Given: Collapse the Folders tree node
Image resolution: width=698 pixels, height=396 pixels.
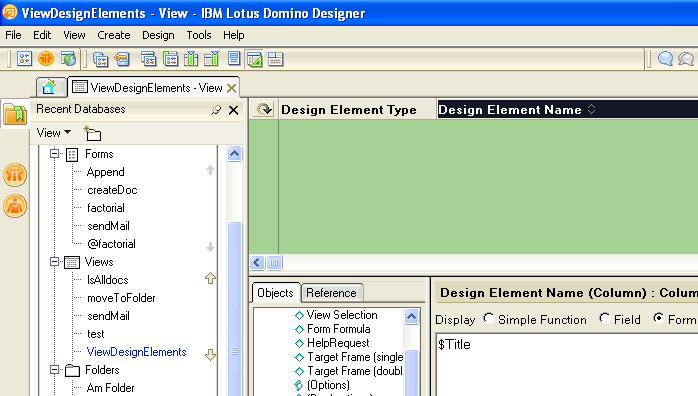Looking at the screenshot, I should coord(54,370).
